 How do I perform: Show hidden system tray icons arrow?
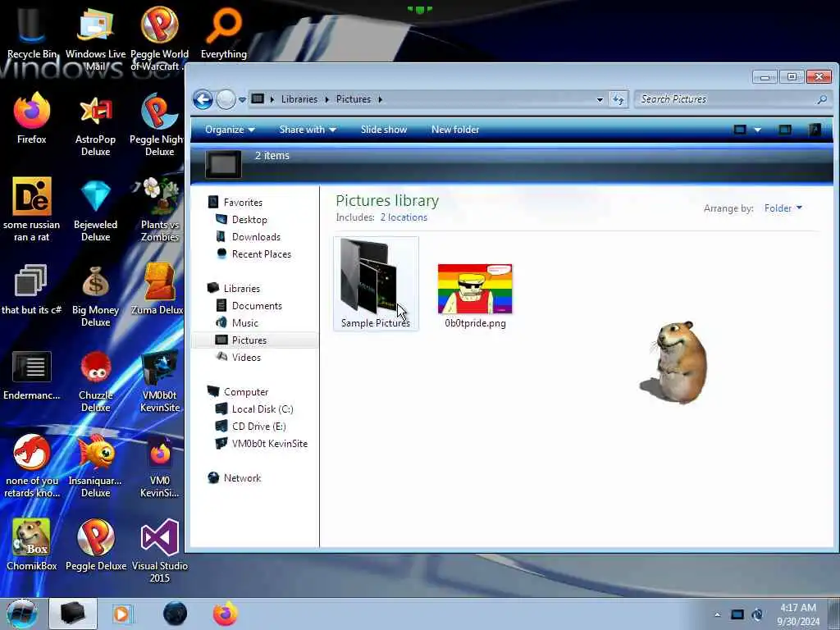(x=718, y=614)
